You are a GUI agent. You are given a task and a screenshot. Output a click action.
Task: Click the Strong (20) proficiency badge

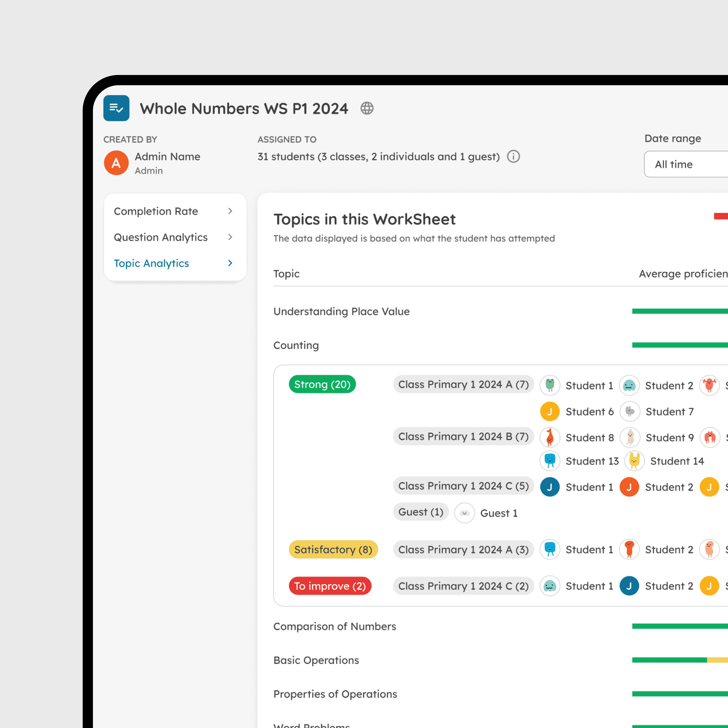coord(322,384)
